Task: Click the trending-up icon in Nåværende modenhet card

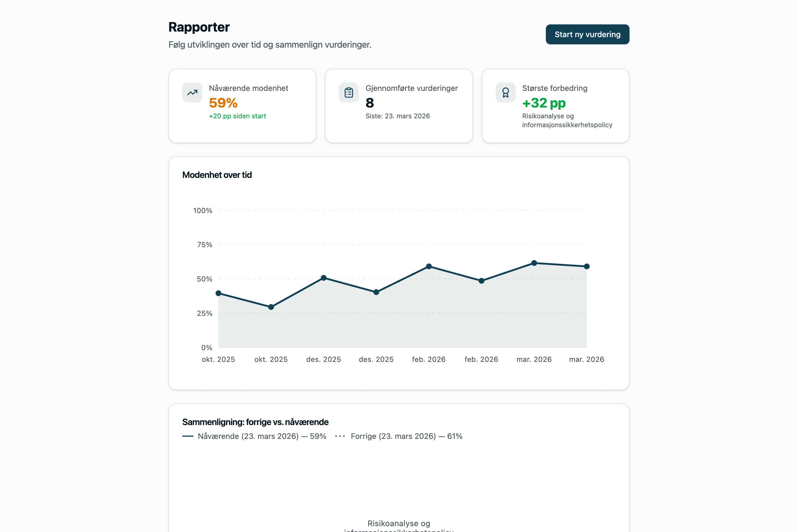Action: (192, 92)
